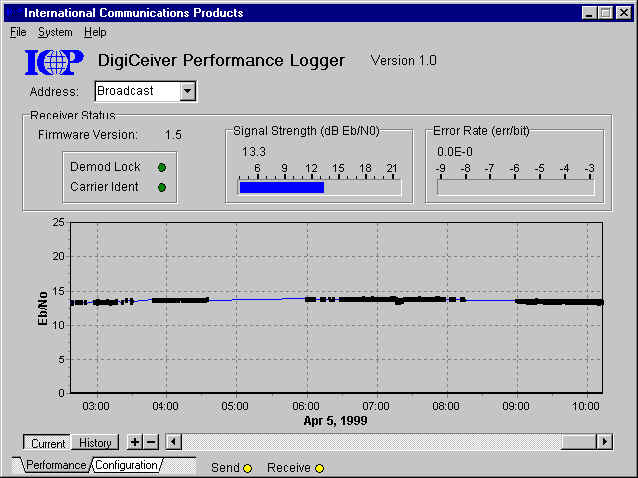Switch to the Configuration tab
This screenshot has height=478, width=638.
(x=127, y=465)
